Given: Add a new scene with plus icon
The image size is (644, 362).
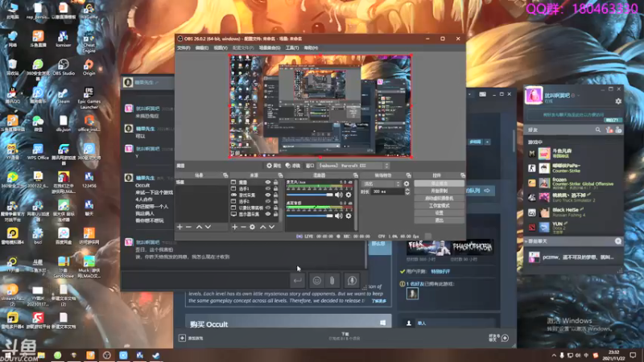Looking at the screenshot, I should tap(180, 227).
